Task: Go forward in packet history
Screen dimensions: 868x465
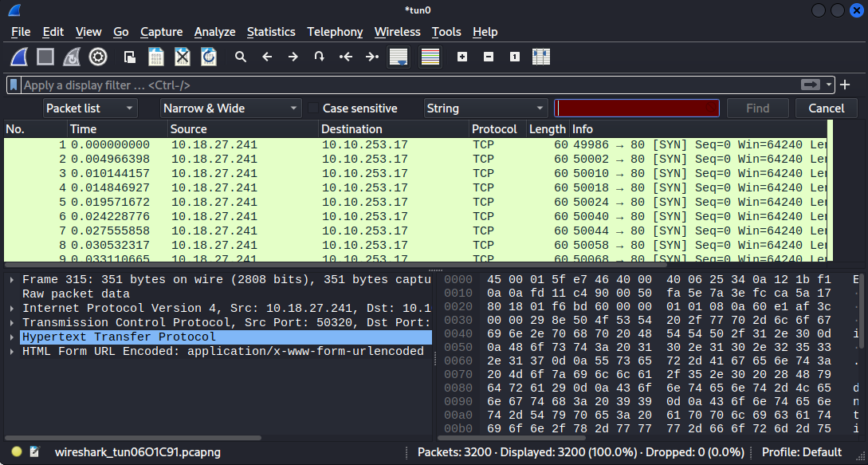Action: tap(293, 57)
